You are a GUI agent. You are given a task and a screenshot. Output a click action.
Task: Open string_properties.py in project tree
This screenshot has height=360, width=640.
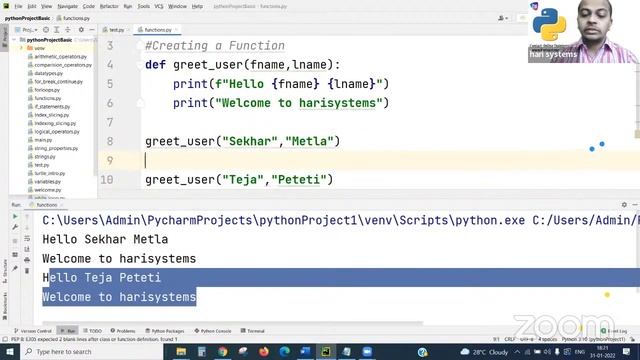pyautogui.click(x=56, y=148)
